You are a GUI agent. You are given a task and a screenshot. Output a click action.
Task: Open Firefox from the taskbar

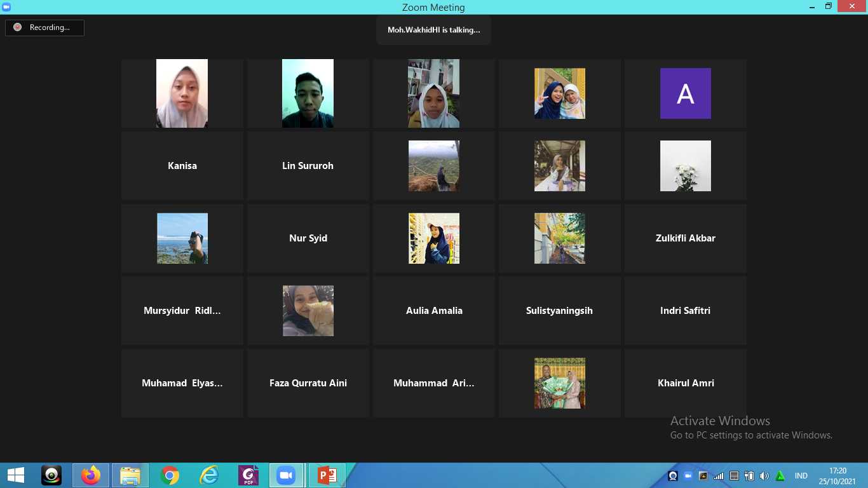(91, 475)
